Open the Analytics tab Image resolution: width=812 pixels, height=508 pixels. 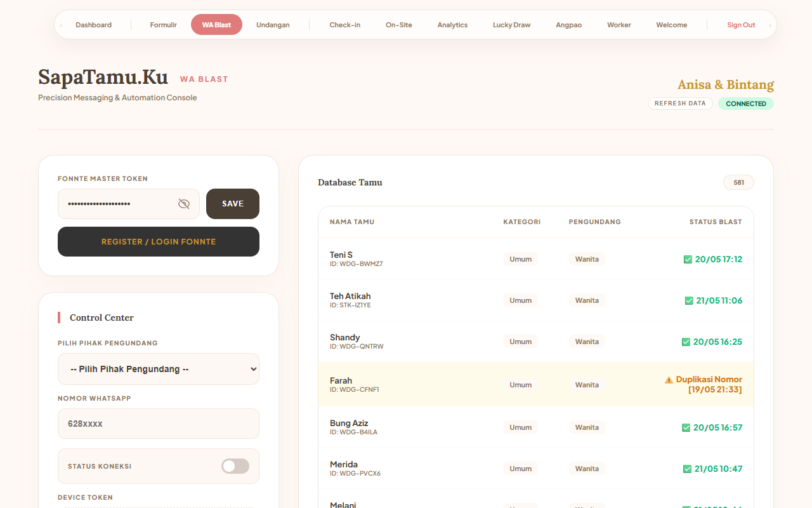(x=452, y=25)
